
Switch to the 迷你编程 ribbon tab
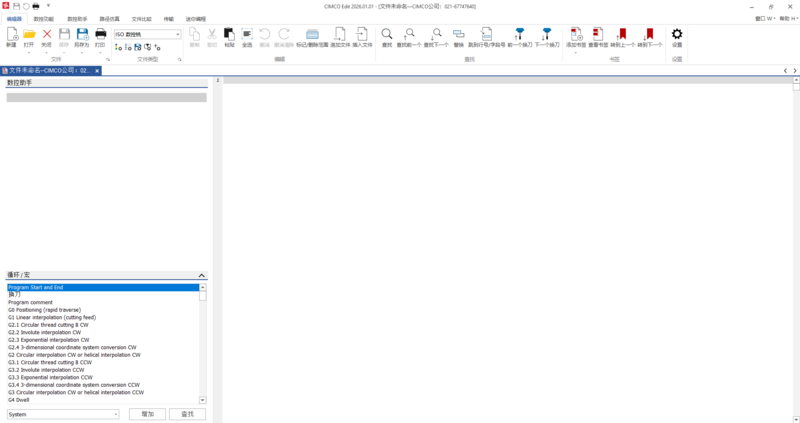click(x=195, y=19)
